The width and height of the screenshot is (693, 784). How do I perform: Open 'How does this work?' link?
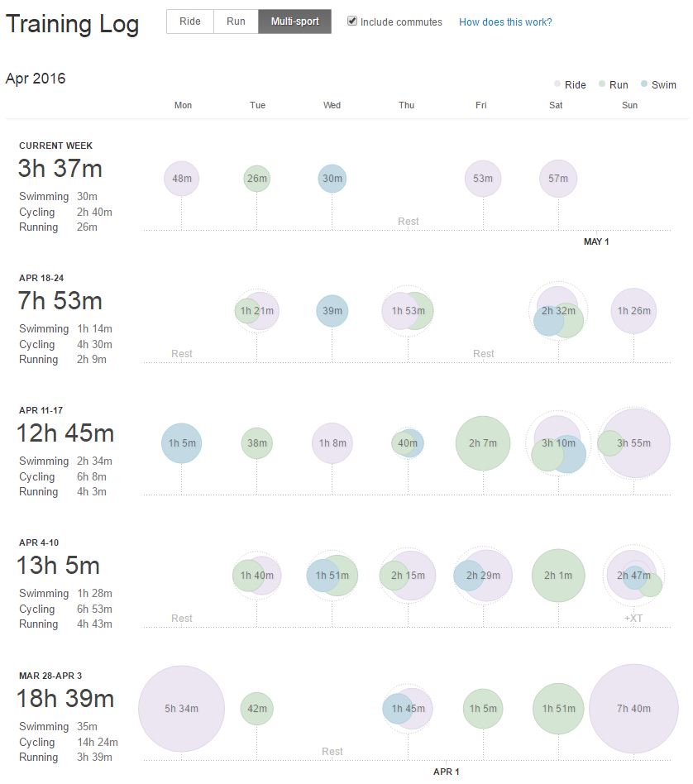[505, 22]
